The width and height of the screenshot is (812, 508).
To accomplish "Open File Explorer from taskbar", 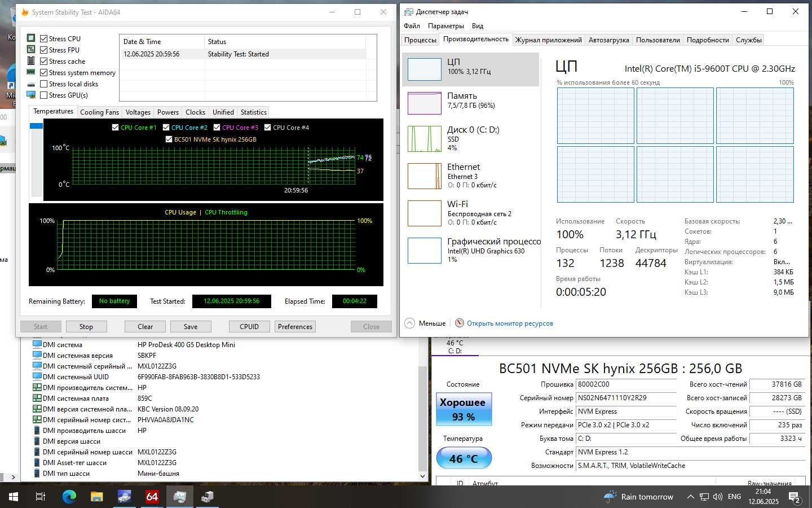I will click(x=96, y=497).
